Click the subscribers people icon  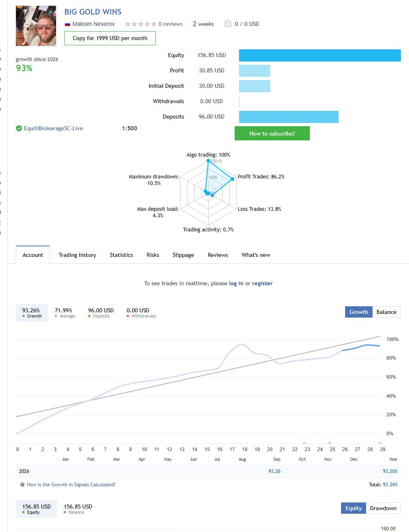pyautogui.click(x=227, y=23)
